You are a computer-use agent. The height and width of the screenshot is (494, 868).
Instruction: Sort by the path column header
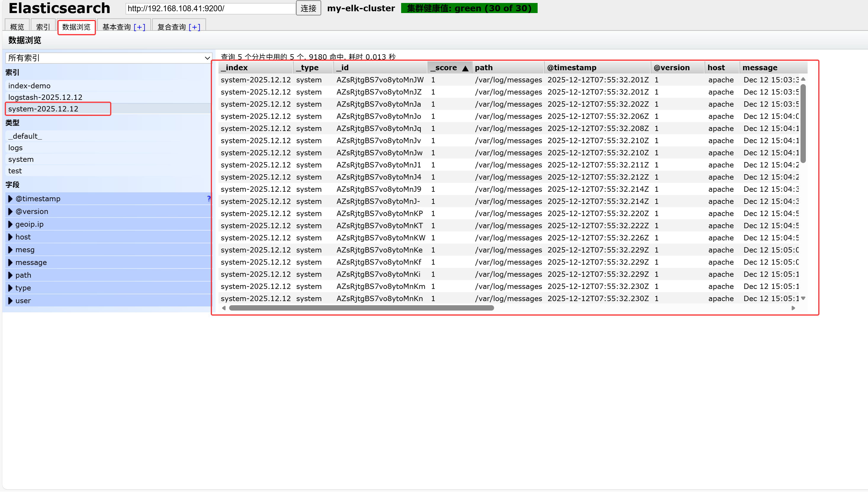click(x=508, y=68)
